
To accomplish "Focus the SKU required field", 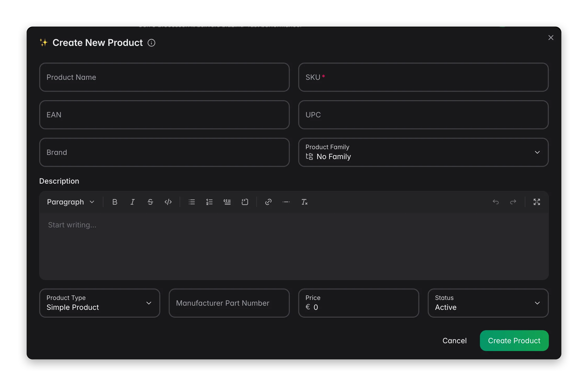I will tap(423, 77).
